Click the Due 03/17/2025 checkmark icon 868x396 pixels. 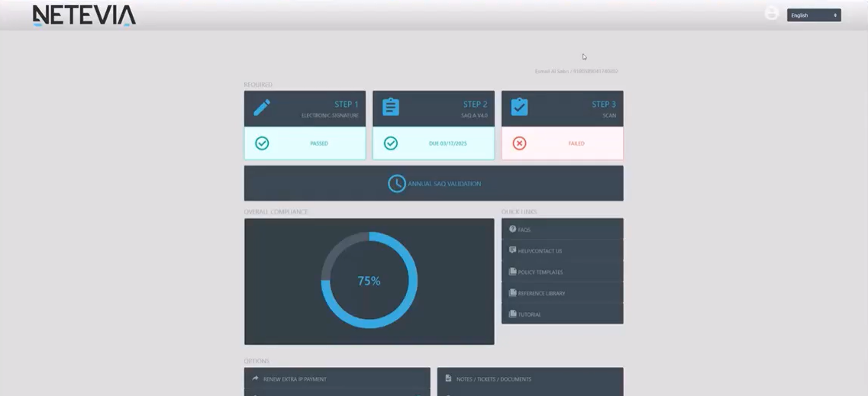pos(391,143)
